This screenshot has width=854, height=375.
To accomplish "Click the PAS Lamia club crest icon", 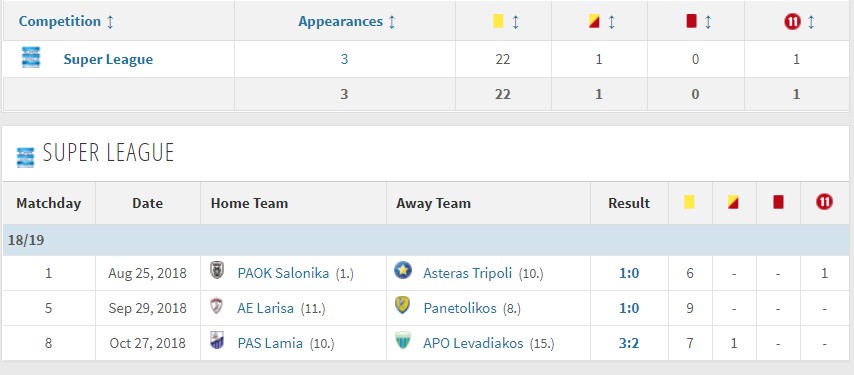I will click(217, 341).
